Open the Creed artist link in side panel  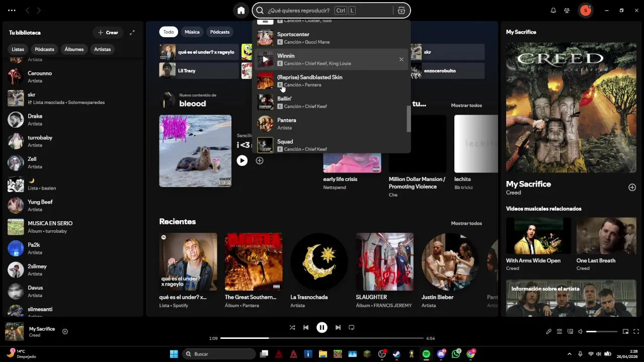click(514, 193)
